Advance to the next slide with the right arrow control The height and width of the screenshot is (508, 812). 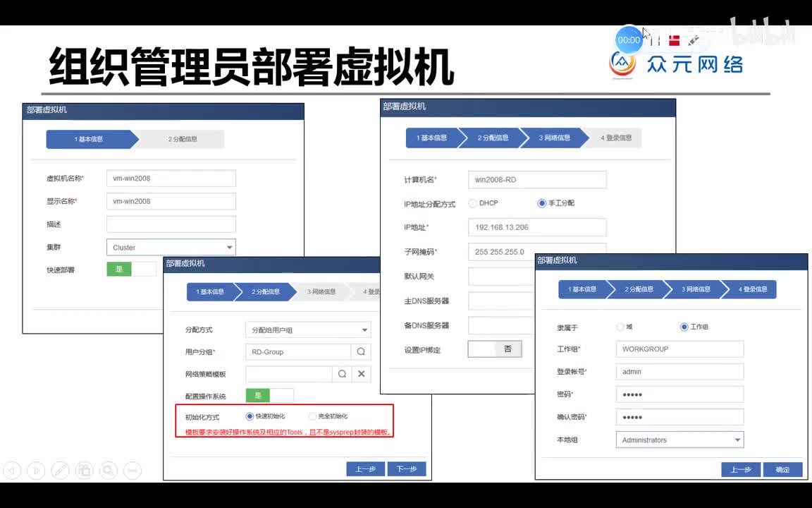(36, 470)
